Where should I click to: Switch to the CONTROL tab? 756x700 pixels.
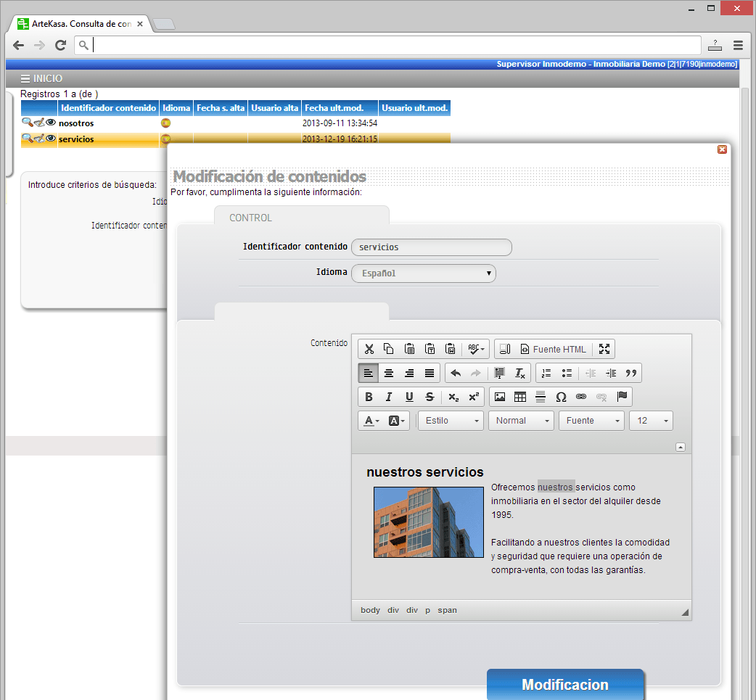pos(251,218)
